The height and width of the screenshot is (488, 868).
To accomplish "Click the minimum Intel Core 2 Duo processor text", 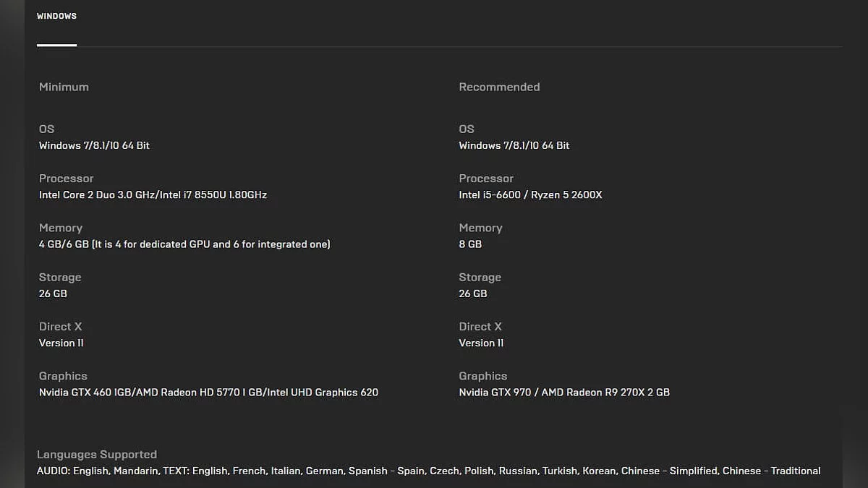I will point(153,194).
